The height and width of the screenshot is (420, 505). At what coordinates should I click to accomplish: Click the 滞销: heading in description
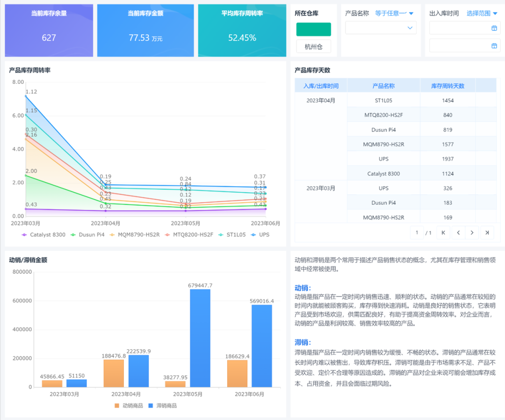pos(303,342)
